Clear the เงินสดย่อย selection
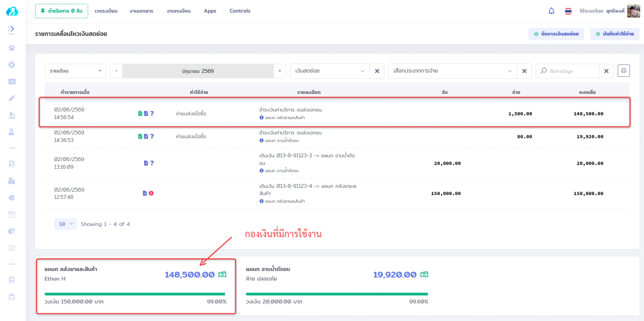This screenshot has height=321, width=644. coord(377,71)
